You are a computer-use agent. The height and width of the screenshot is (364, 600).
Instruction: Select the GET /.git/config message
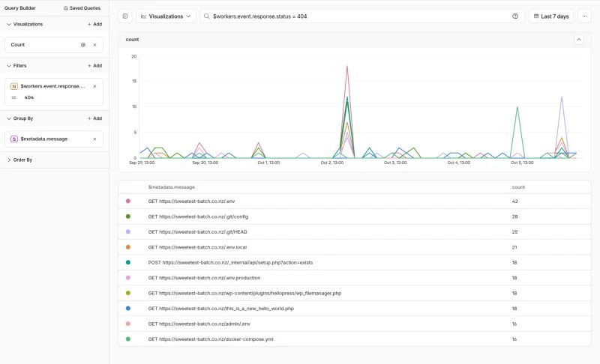(198, 216)
